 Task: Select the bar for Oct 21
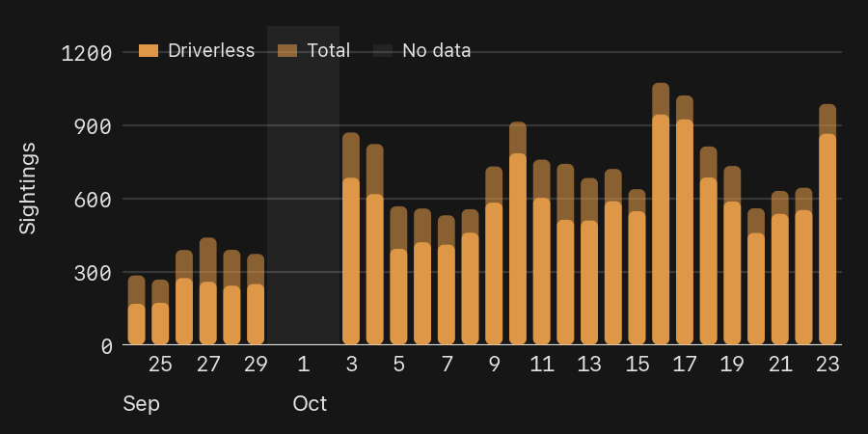pyautogui.click(x=780, y=268)
